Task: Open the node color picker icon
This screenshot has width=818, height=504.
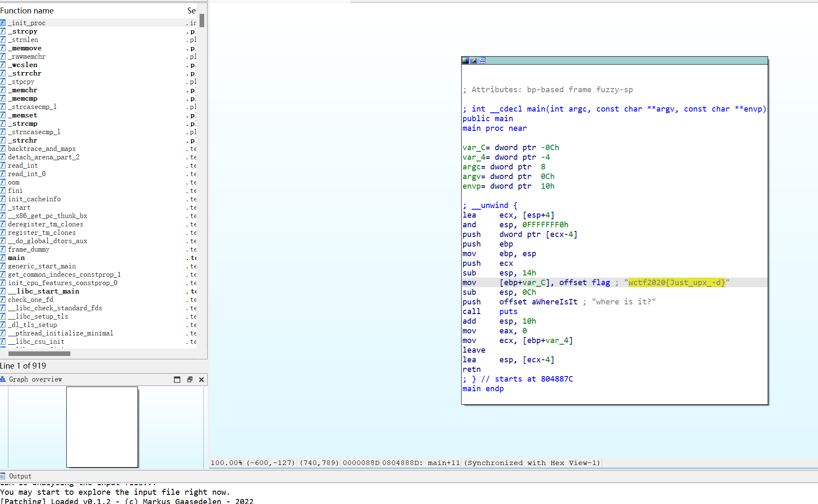Action: (465, 60)
